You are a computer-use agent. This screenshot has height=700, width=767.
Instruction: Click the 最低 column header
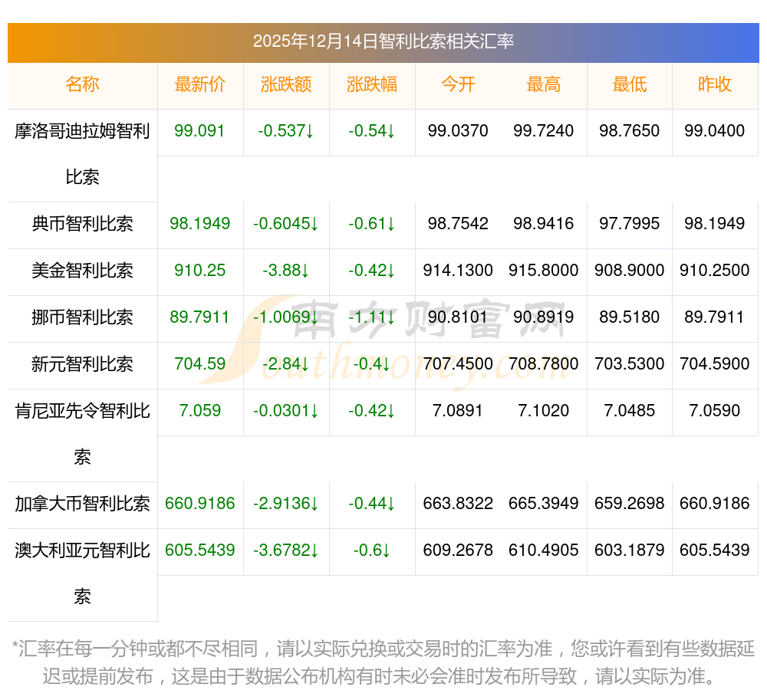629,85
